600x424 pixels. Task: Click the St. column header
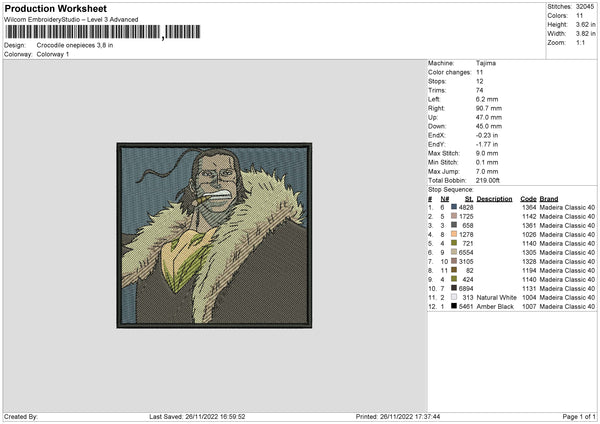469,199
